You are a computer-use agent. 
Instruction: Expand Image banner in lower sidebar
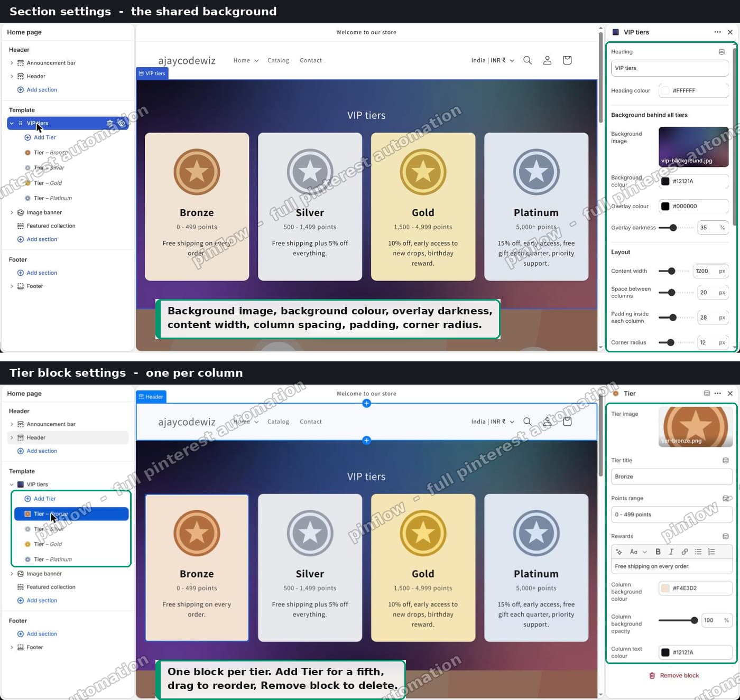click(12, 574)
